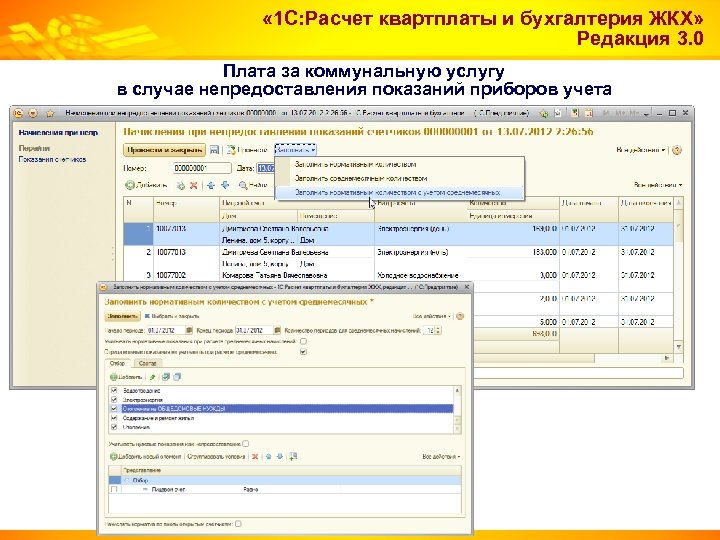Viewport: 720px width, 540px height.
Task: Open 'Все действия' dropdown in the filter toolbar
Action: click(441, 456)
